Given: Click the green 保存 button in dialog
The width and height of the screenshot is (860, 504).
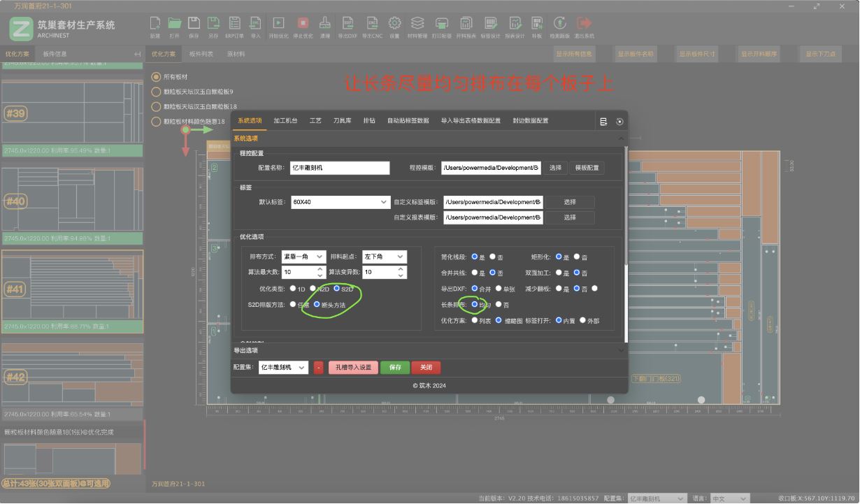Looking at the screenshot, I should point(395,368).
